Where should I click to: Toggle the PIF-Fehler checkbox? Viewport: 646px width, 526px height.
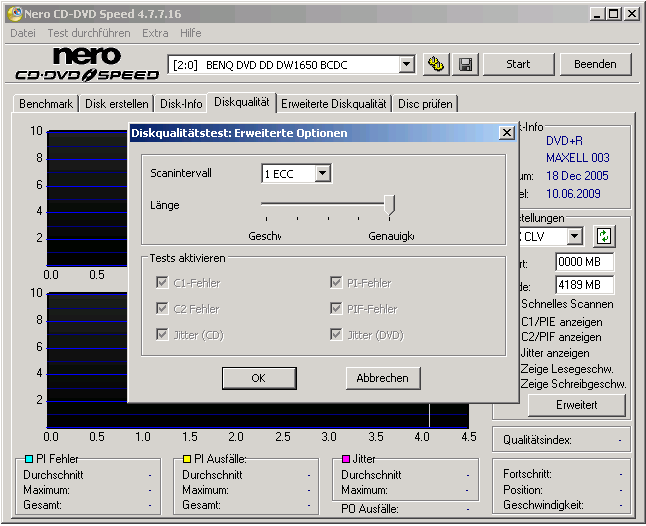pyautogui.click(x=337, y=309)
